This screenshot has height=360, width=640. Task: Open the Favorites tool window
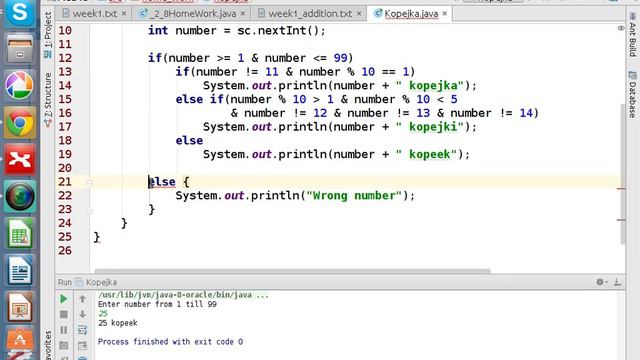click(48, 345)
